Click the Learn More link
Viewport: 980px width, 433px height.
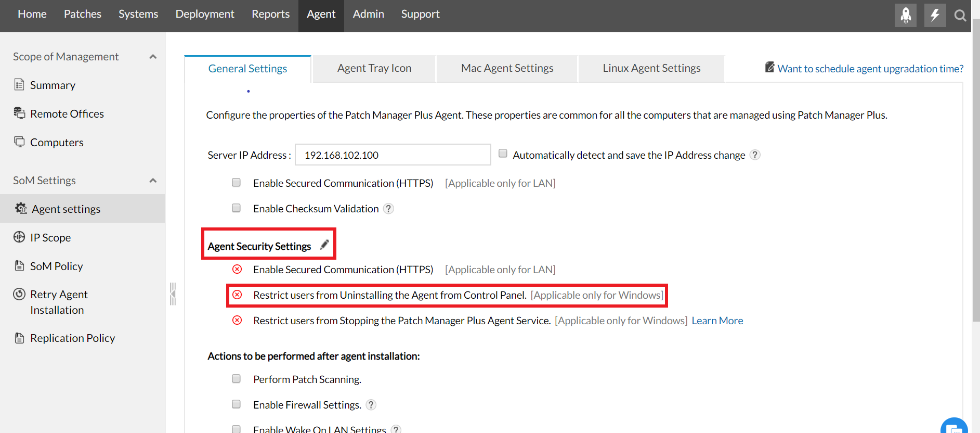[x=717, y=321]
